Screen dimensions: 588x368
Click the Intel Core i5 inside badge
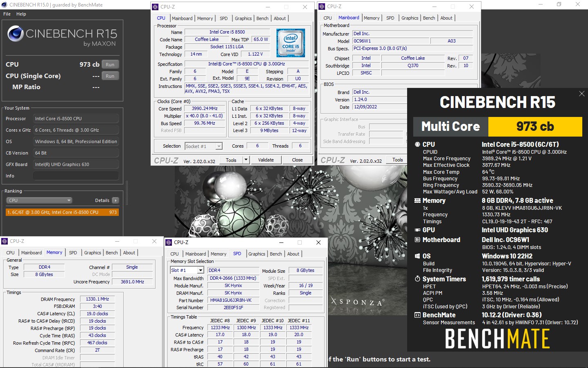click(x=291, y=43)
